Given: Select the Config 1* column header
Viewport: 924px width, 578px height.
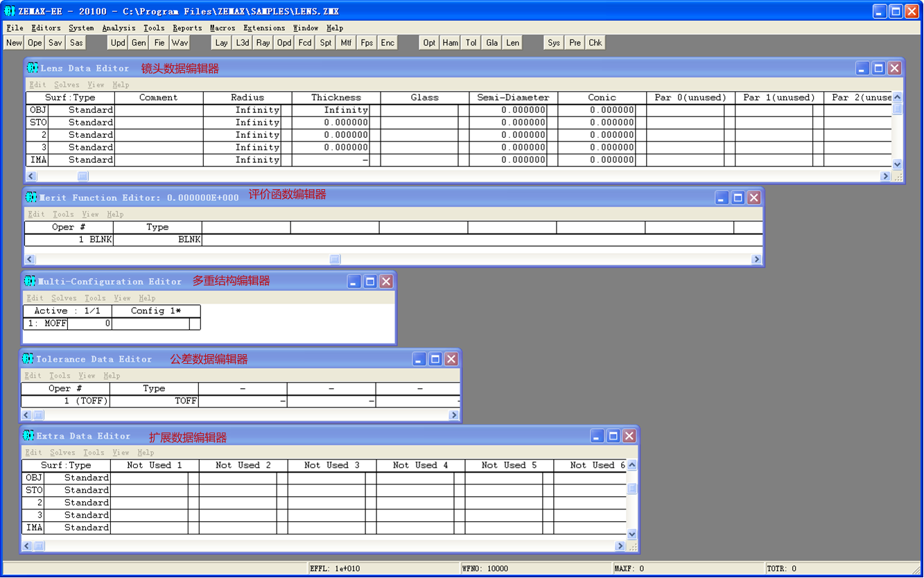Looking at the screenshot, I should (156, 311).
